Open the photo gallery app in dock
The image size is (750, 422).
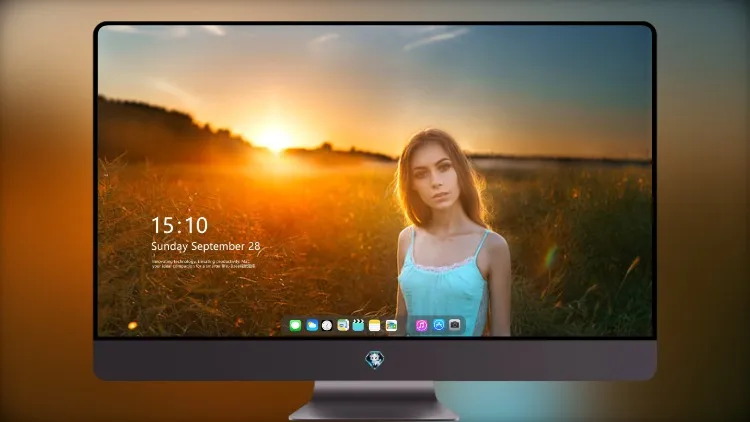tap(391, 325)
